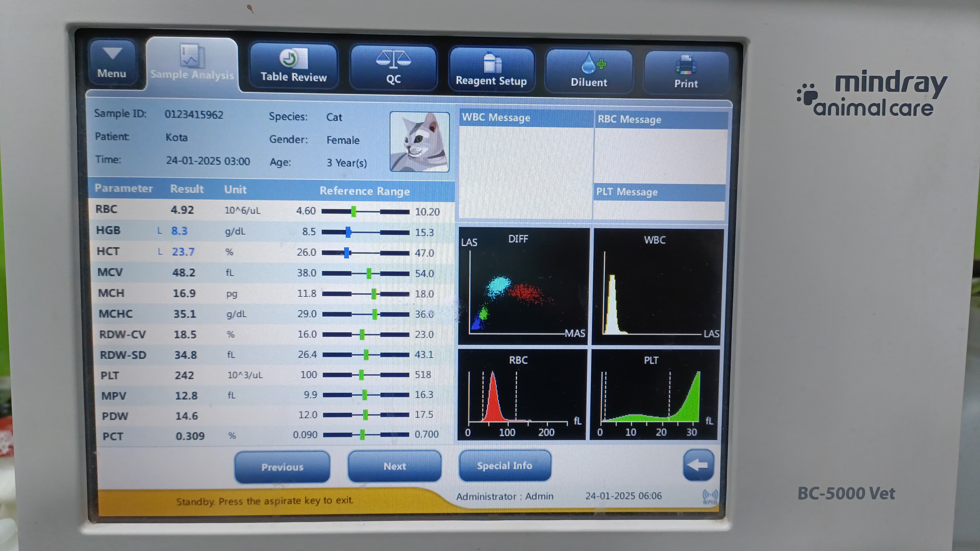Image resolution: width=980 pixels, height=551 pixels.
Task: Select the Sample ID value 0123415962
Action: tap(194, 115)
